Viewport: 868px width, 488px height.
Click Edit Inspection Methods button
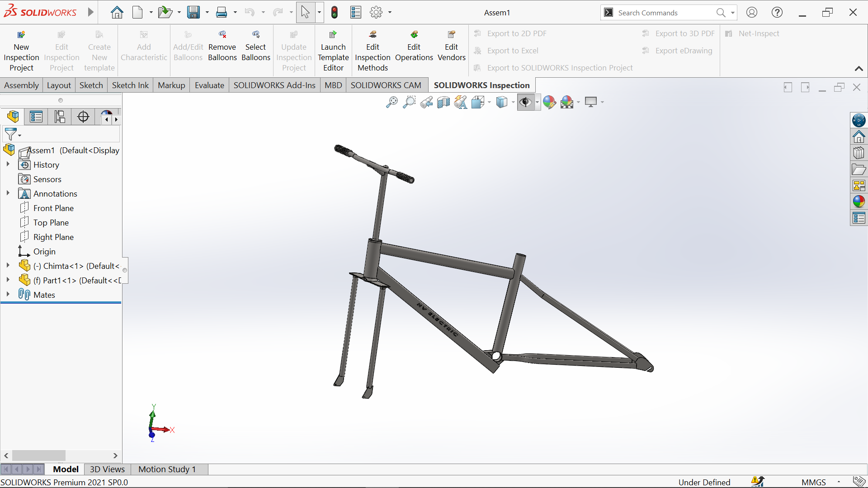tap(373, 51)
